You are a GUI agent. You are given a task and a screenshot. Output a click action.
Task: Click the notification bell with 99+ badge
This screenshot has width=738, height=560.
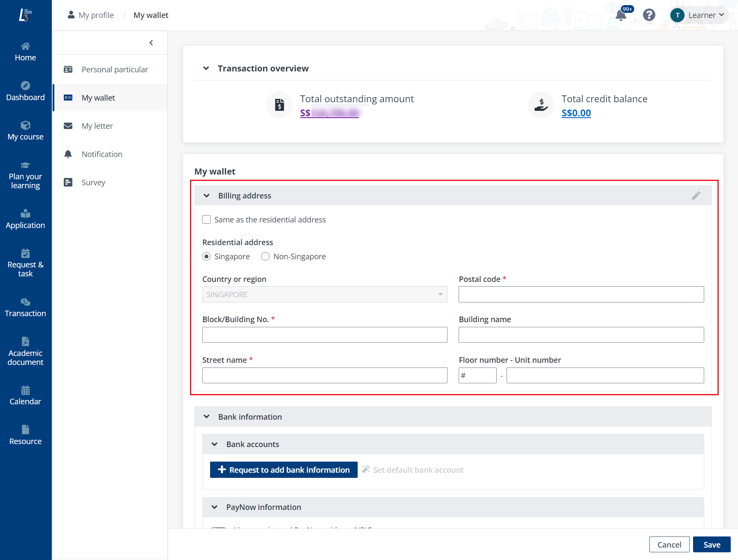coord(621,15)
